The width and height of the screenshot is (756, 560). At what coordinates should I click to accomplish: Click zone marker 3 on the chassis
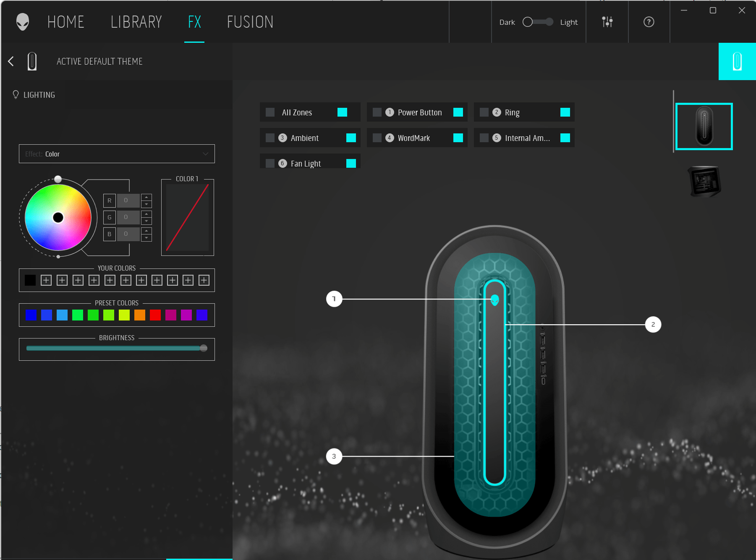click(334, 456)
